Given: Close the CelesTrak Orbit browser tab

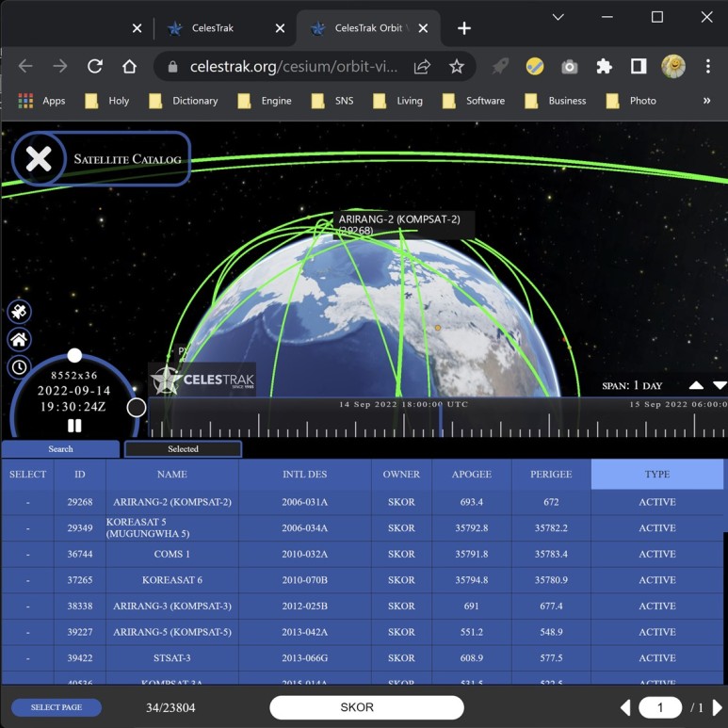Looking at the screenshot, I should pyautogui.click(x=423, y=28).
